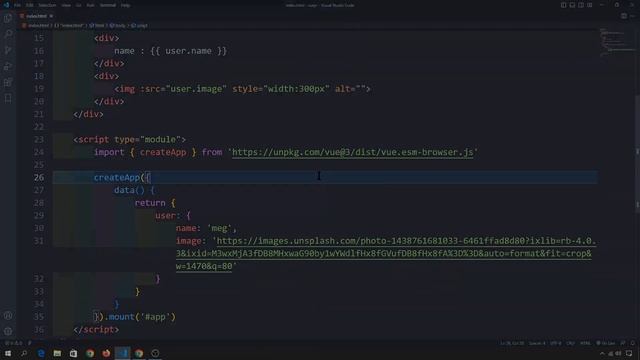Follow the images.unsplash.com photo URL
The image size is (640, 360).
point(386,253)
